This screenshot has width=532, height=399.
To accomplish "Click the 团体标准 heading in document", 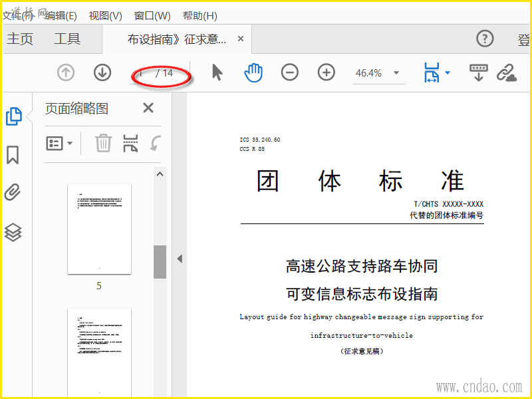I will point(360,181).
